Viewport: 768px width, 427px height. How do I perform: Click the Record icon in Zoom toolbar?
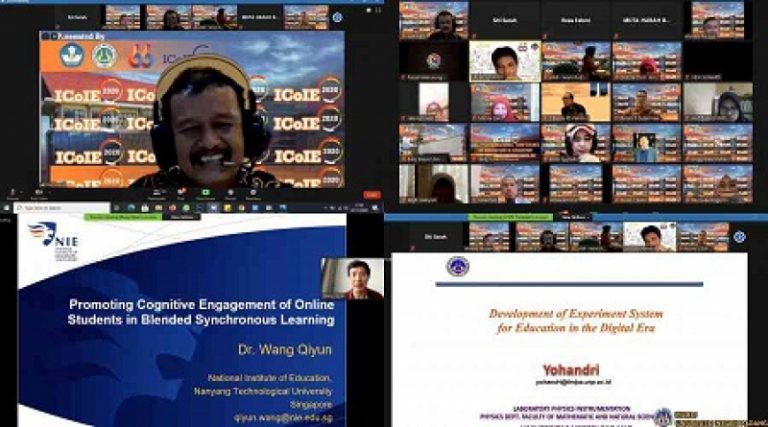click(x=230, y=194)
